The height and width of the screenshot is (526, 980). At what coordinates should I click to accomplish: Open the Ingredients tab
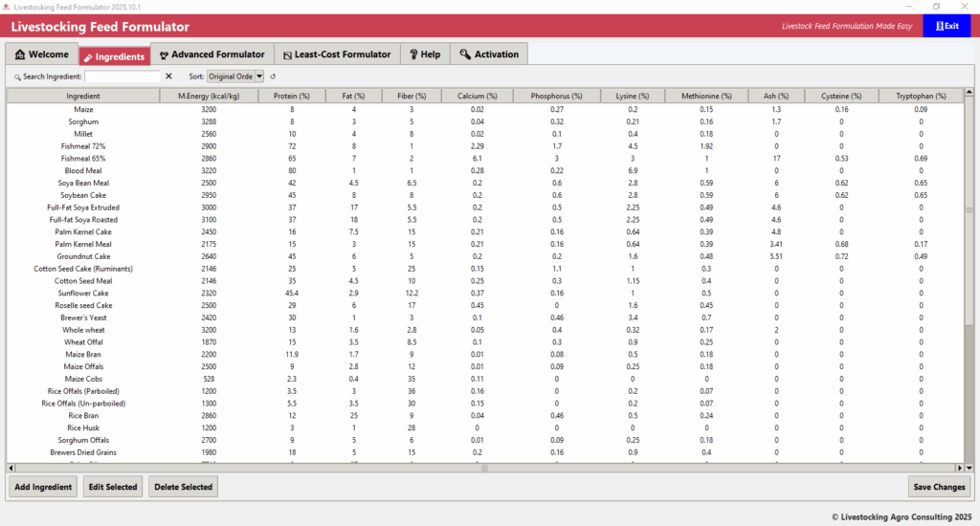114,56
